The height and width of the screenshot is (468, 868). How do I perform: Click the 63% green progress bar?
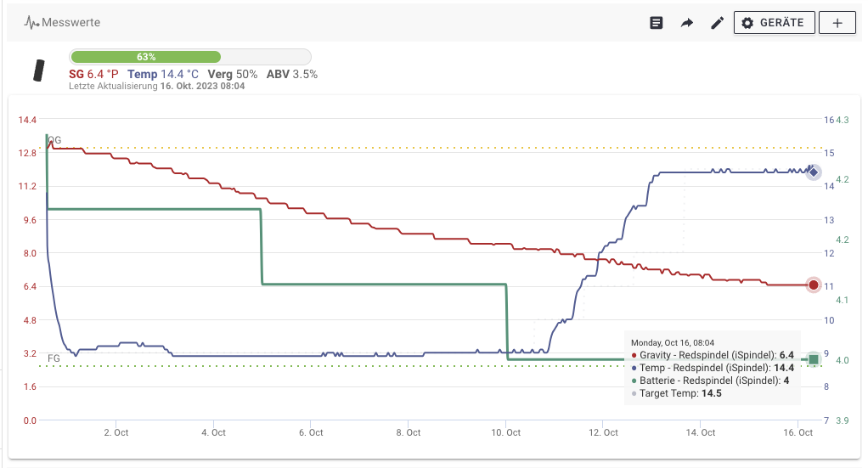pos(145,57)
